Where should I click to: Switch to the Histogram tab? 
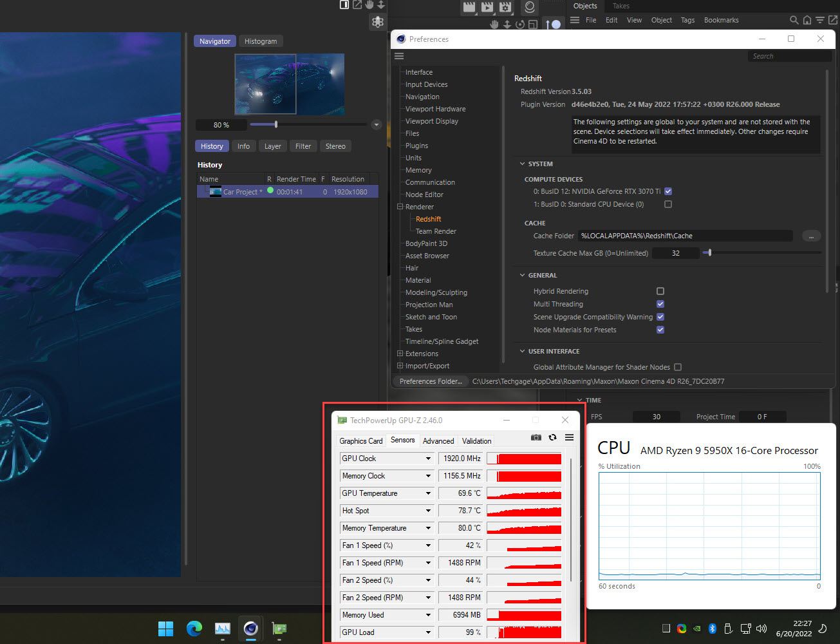261,41
